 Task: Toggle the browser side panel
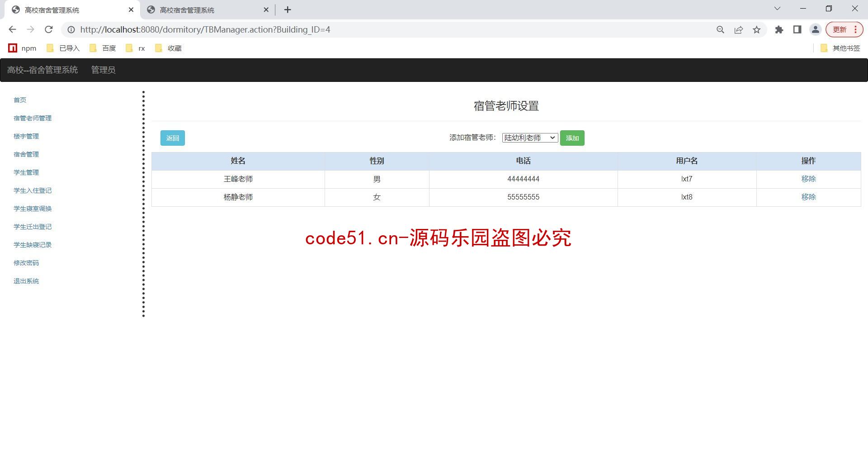tap(797, 29)
